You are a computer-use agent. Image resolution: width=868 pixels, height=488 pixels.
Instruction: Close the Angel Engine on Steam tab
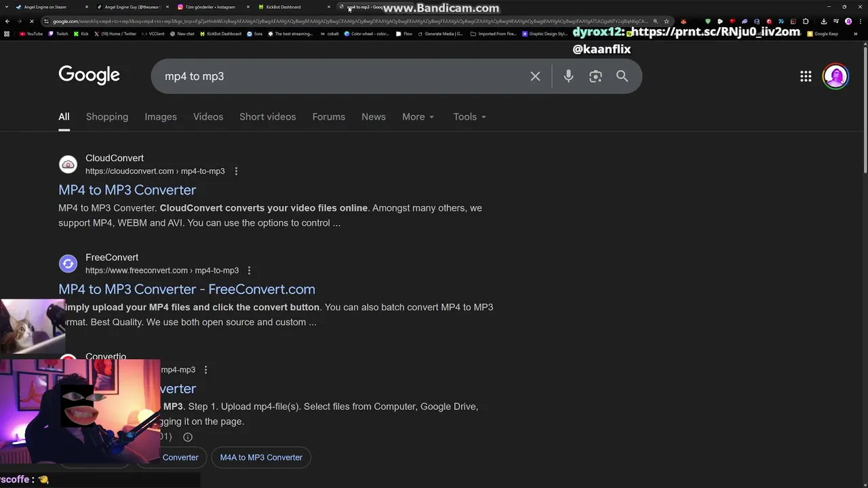tap(87, 7)
